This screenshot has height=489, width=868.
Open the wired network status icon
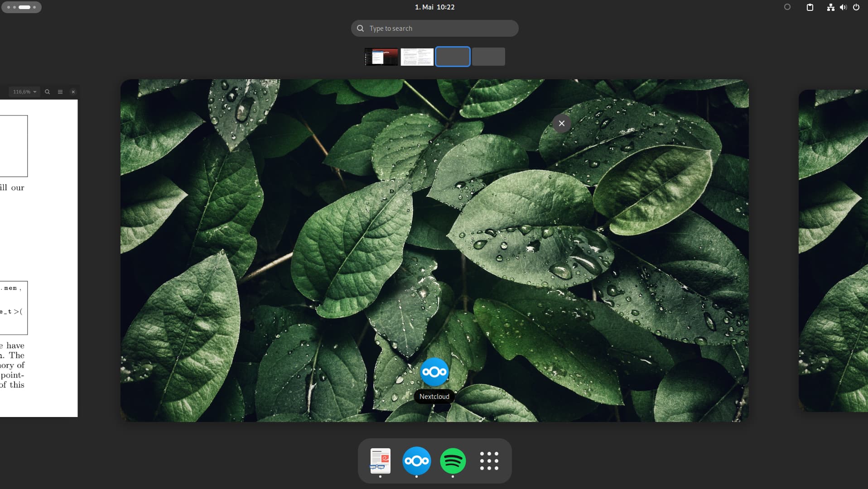click(830, 7)
